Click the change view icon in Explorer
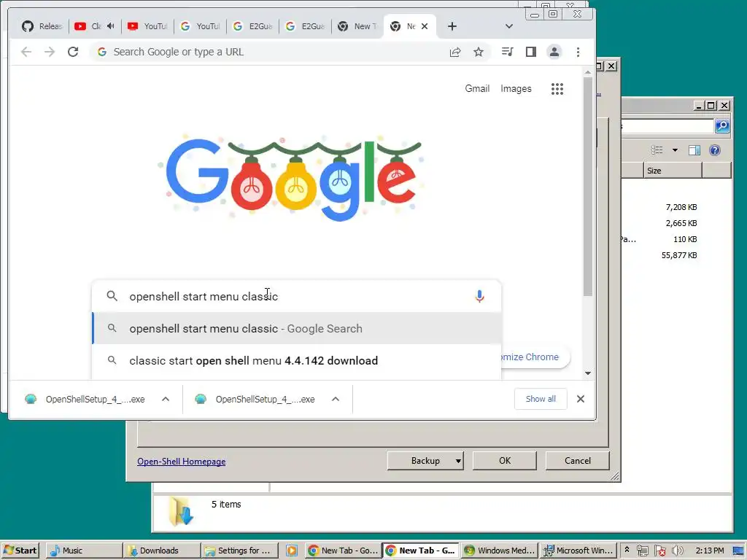 657,150
